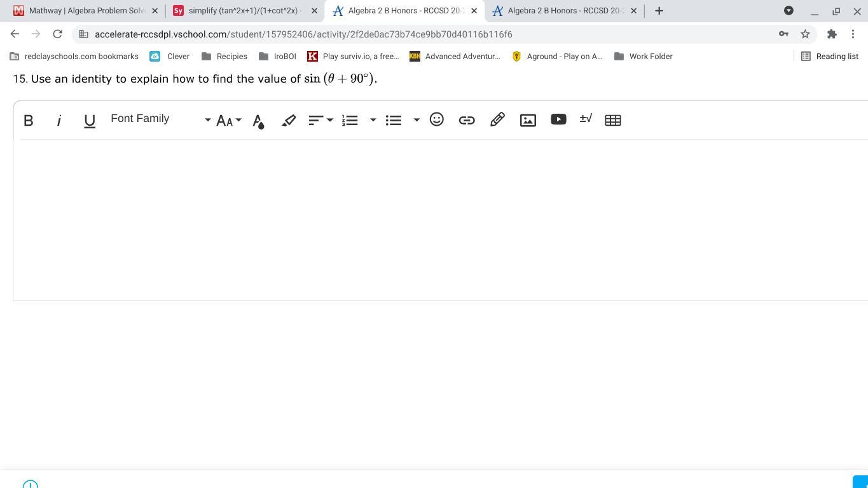Toggle italic text style
Viewport: 868px width, 488px height.
point(59,120)
